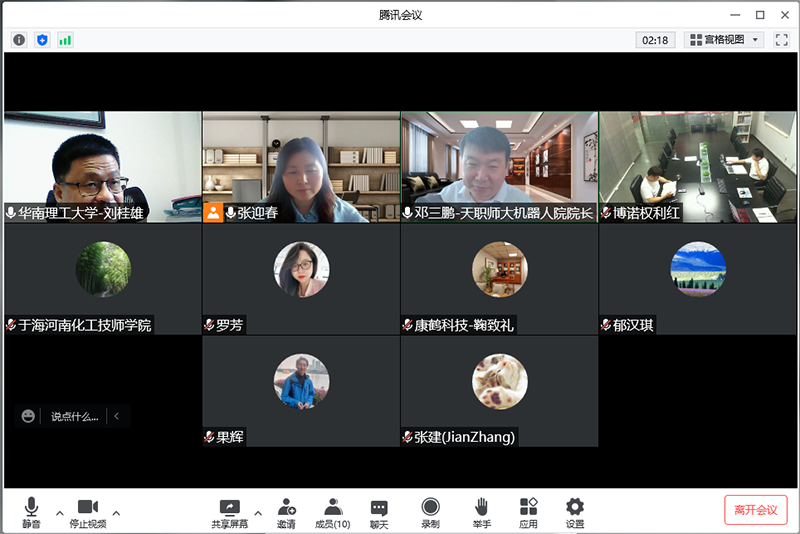Click the red 离开会议 button
The image size is (800, 534).
[755, 510]
